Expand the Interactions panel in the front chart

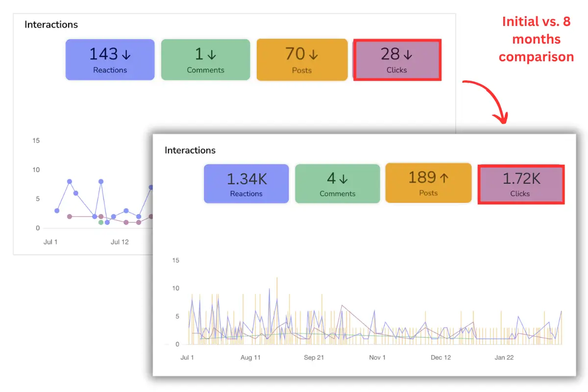(190, 150)
